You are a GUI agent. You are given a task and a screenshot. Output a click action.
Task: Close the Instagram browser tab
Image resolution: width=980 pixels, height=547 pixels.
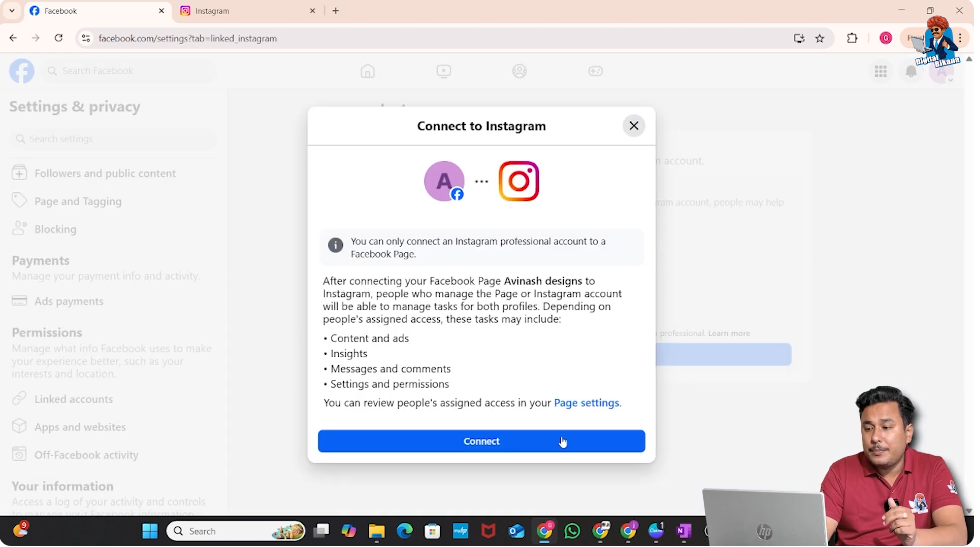point(312,11)
